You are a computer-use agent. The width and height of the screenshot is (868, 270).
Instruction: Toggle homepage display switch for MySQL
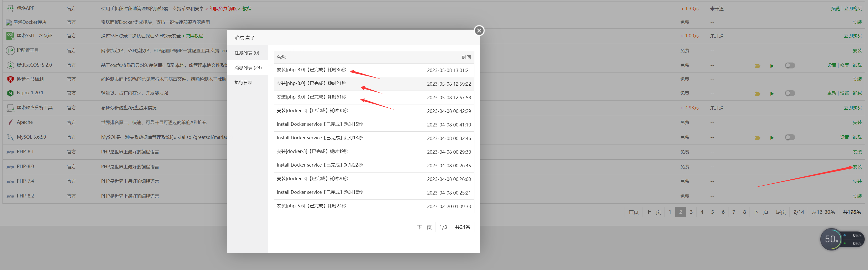790,137
